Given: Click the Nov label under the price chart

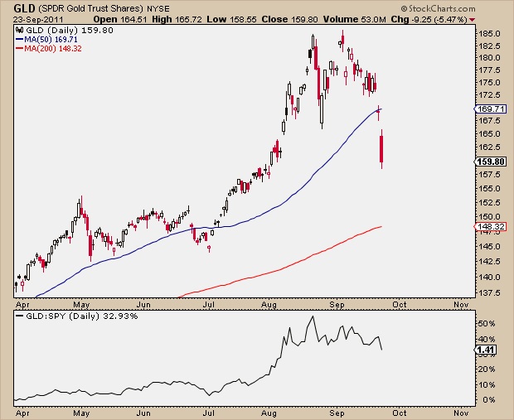Looking at the screenshot, I should pyautogui.click(x=461, y=305).
